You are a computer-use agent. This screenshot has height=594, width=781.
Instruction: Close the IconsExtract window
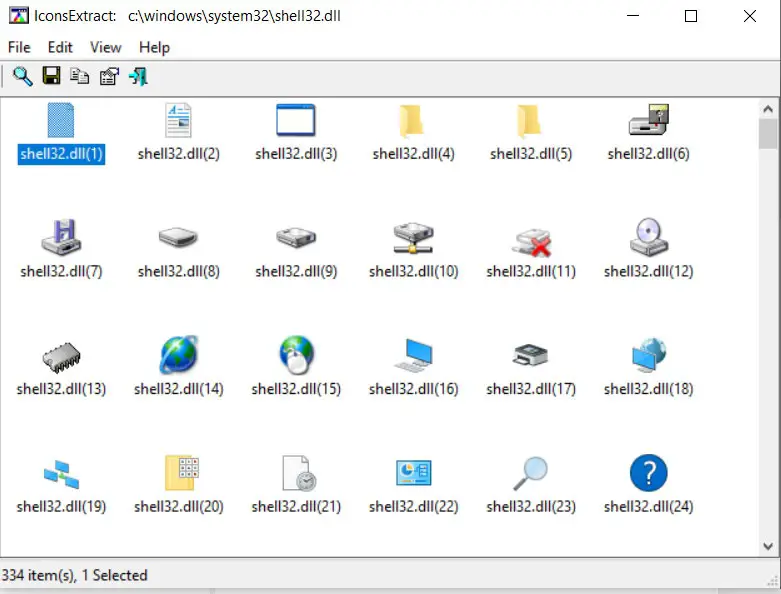[750, 16]
